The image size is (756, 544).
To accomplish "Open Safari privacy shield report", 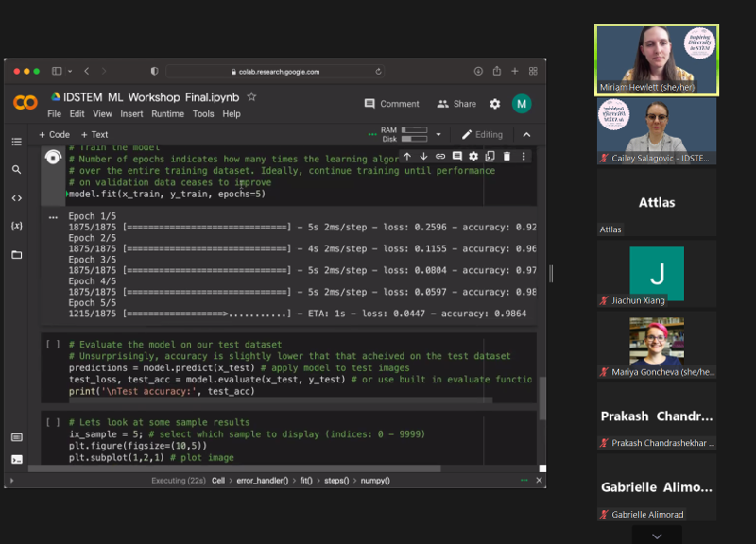I will [x=154, y=72].
